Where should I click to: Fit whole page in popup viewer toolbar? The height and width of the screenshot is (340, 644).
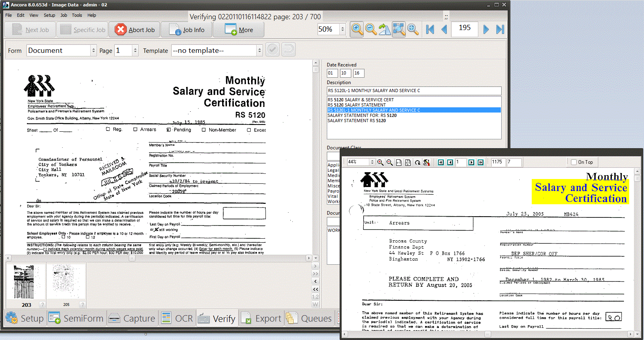[x=408, y=162]
